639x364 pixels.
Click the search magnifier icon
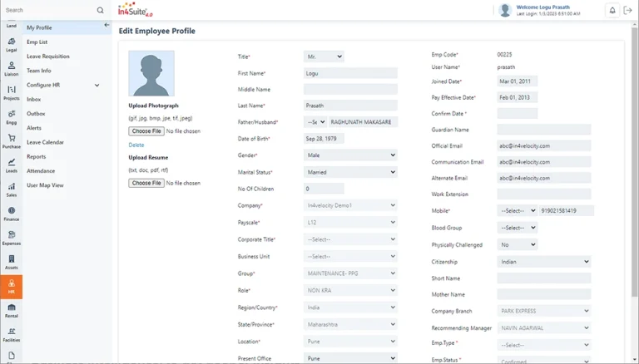(100, 10)
